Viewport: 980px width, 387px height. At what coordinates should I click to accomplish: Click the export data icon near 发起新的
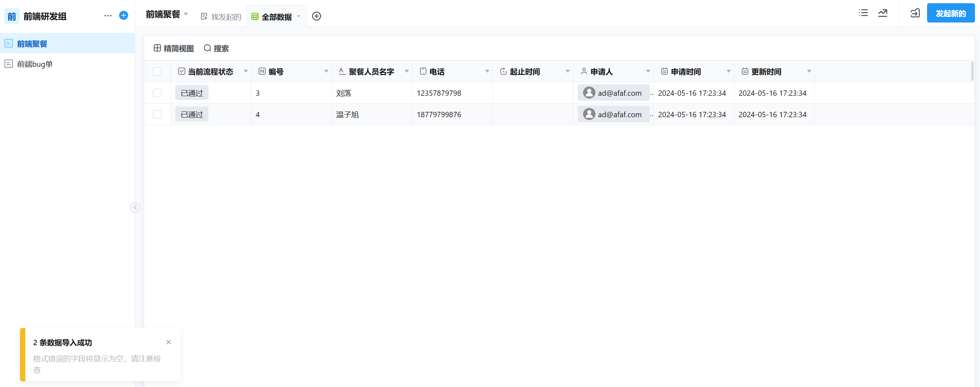click(915, 13)
